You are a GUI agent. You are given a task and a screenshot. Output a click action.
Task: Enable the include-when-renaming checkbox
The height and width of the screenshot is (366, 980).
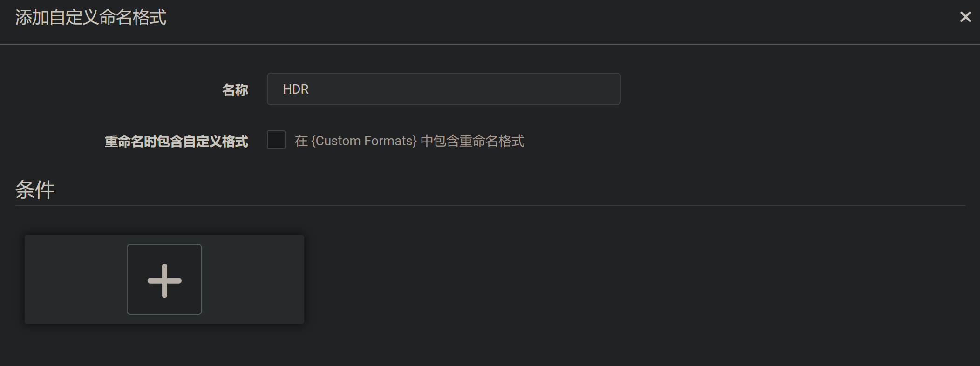coord(276,140)
